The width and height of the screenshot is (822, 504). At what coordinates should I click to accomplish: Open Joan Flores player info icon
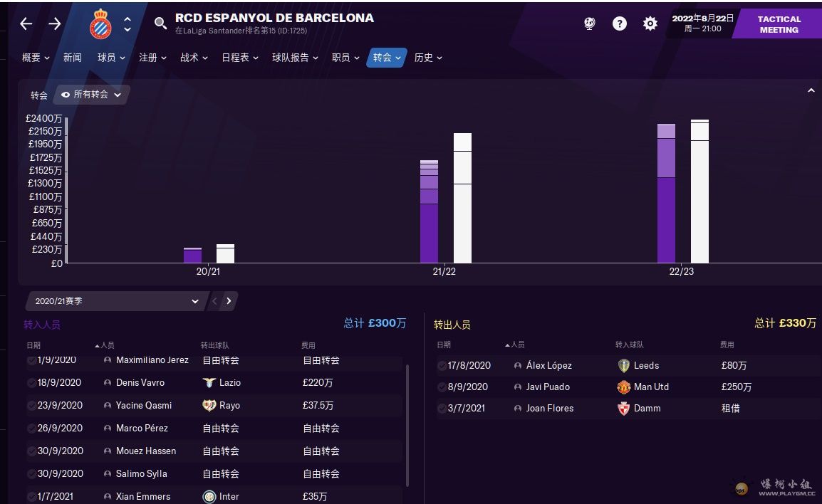[518, 408]
